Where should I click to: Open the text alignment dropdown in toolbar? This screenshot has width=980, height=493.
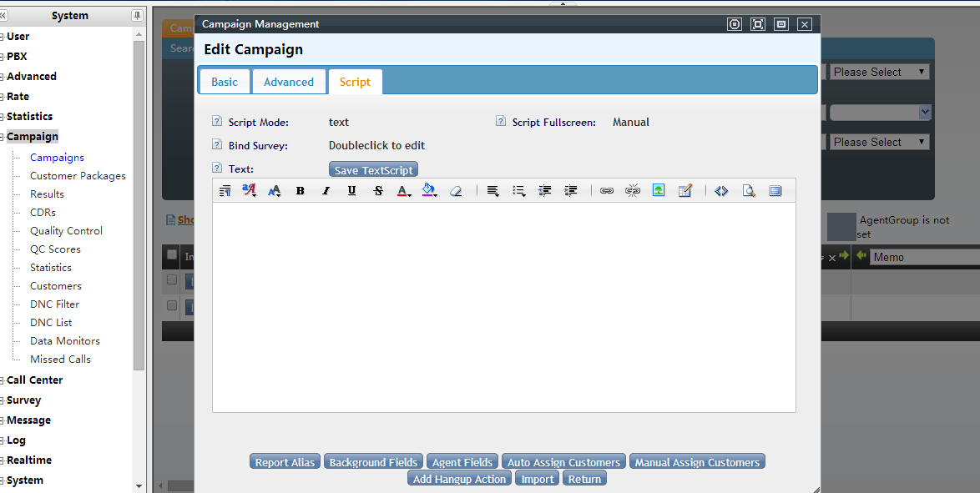[493, 191]
